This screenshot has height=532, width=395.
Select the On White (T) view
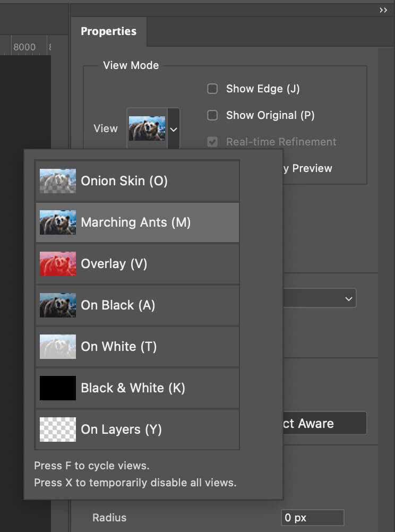[138, 347]
